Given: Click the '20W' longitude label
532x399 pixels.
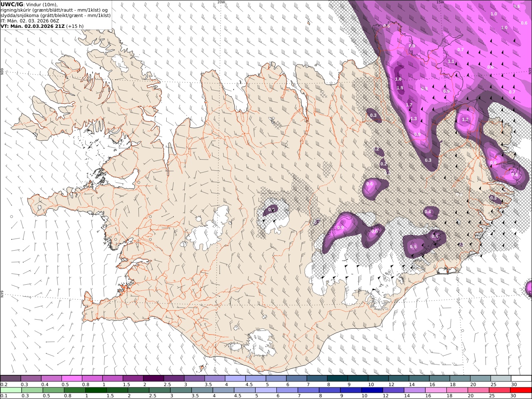Looking at the screenshot, I should [x=221, y=2].
